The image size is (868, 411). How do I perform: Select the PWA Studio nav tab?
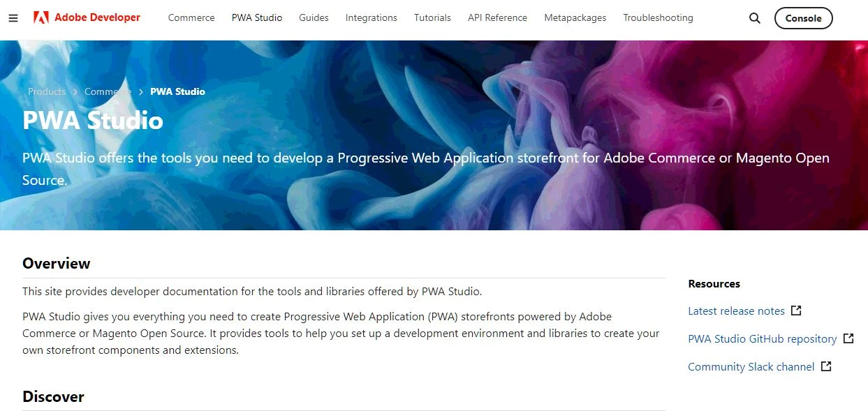(x=257, y=18)
